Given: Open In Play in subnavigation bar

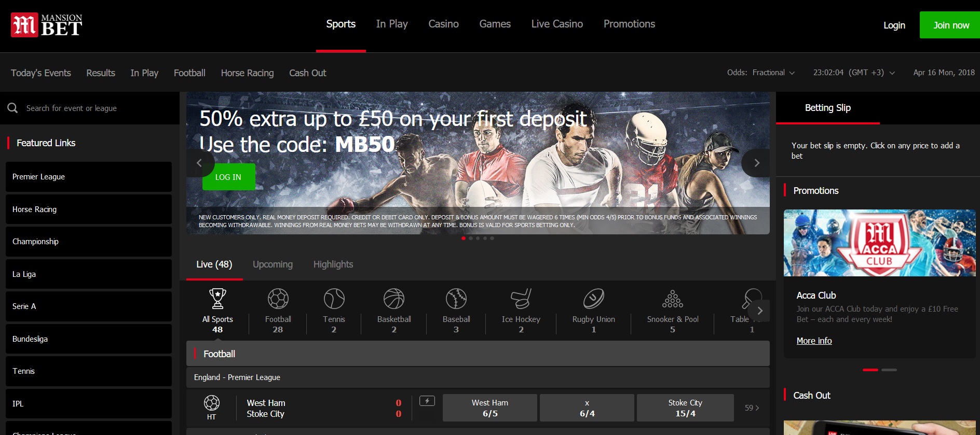Looking at the screenshot, I should coord(144,73).
